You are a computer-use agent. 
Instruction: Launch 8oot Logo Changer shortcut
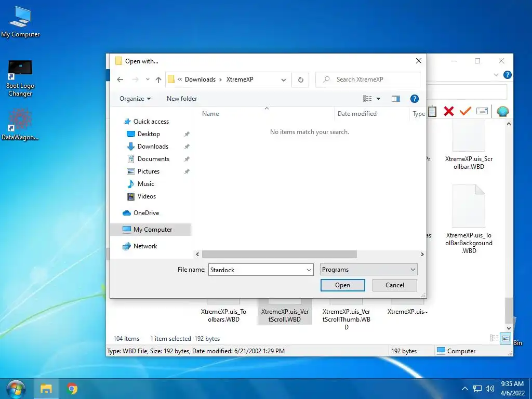coord(20,79)
